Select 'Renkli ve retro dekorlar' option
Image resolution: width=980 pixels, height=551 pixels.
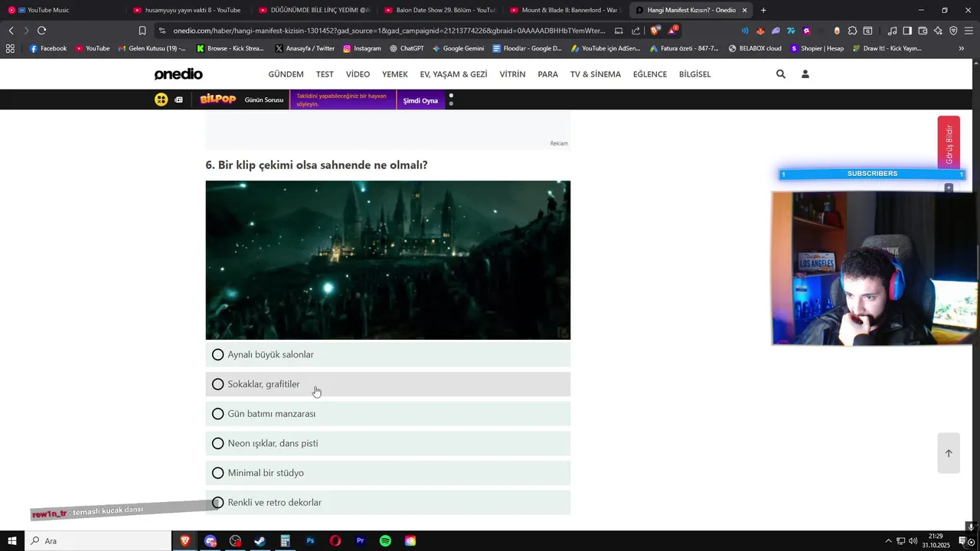pyautogui.click(x=388, y=503)
